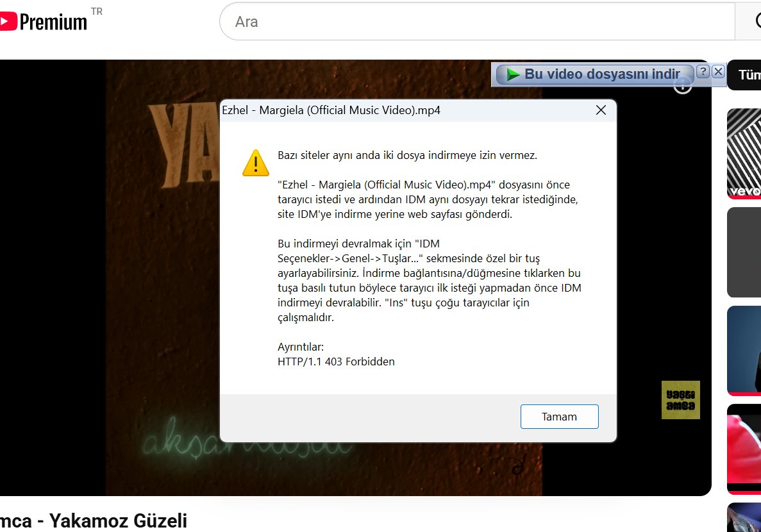Open the red recommended video thumbnail
Screen dimensions: 761x532
pos(744,449)
